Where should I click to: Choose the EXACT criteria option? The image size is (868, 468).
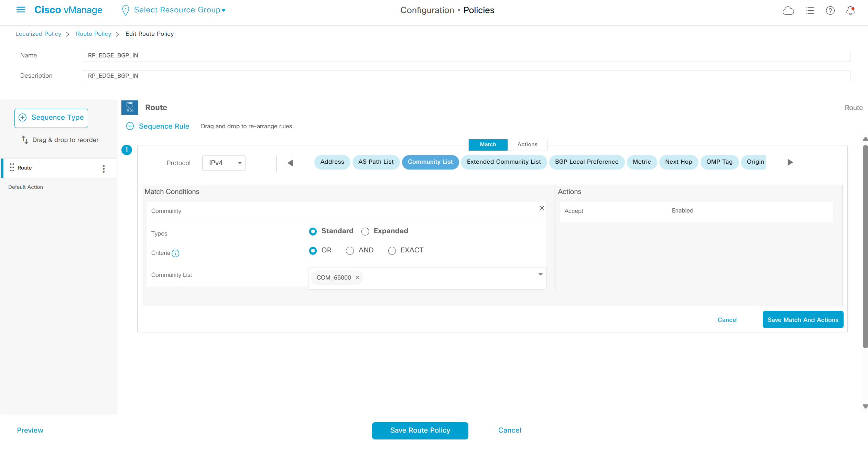tap(392, 251)
